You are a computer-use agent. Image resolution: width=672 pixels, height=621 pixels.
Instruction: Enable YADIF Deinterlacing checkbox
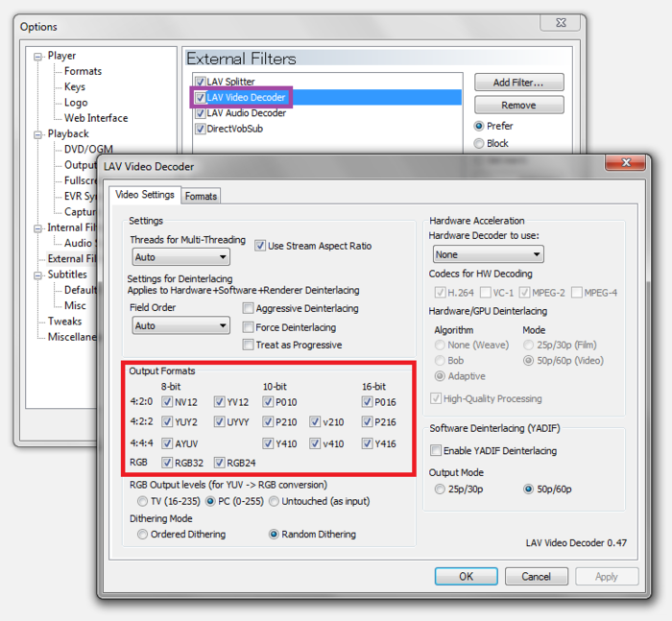point(436,451)
